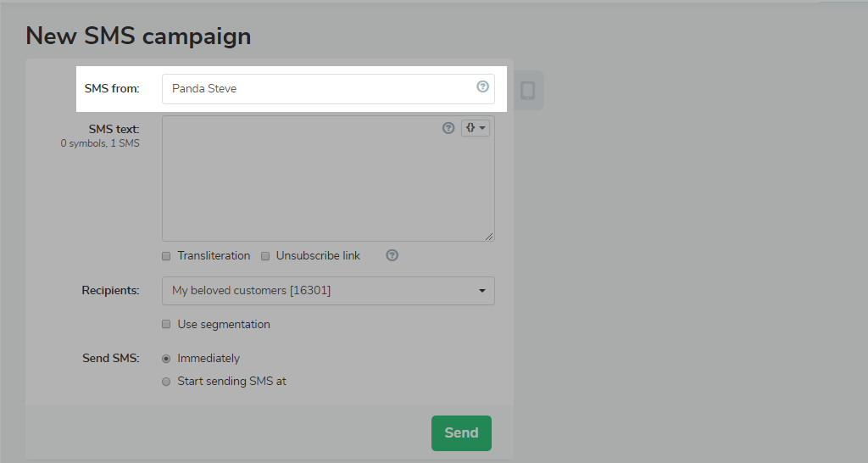Click the SMS text resize handle
The image size is (868, 463).
(x=489, y=237)
